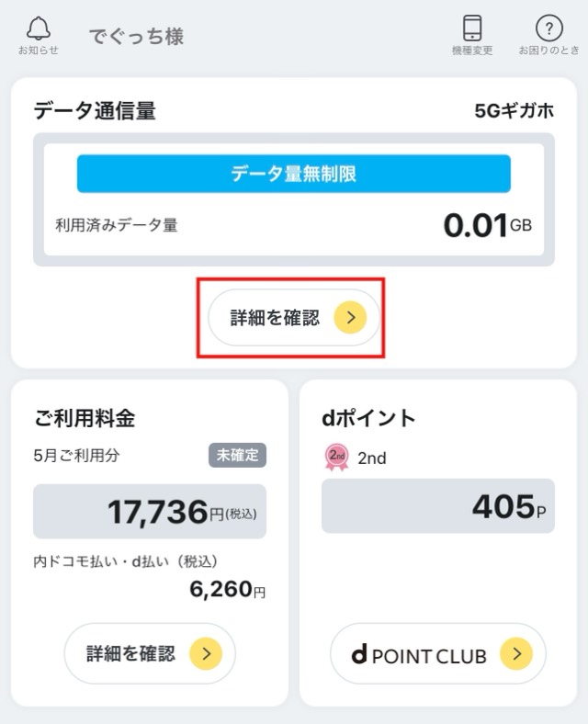Open the d POINT CLUB button
This screenshot has height=724, width=588.
(x=438, y=653)
